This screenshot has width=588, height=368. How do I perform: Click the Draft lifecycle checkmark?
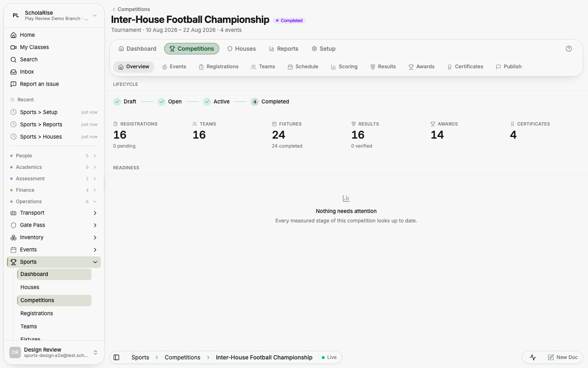click(x=117, y=102)
